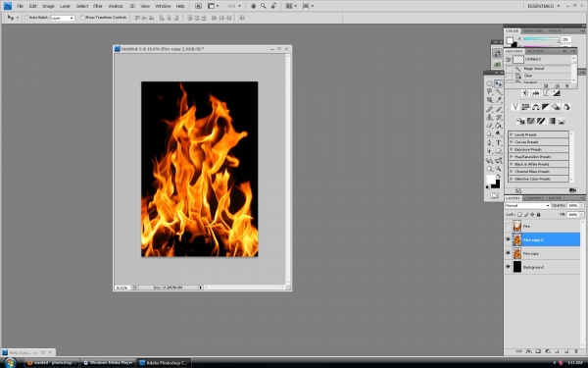Add a Gradient Map adjustment
The height and width of the screenshot is (368, 588).
(551, 121)
